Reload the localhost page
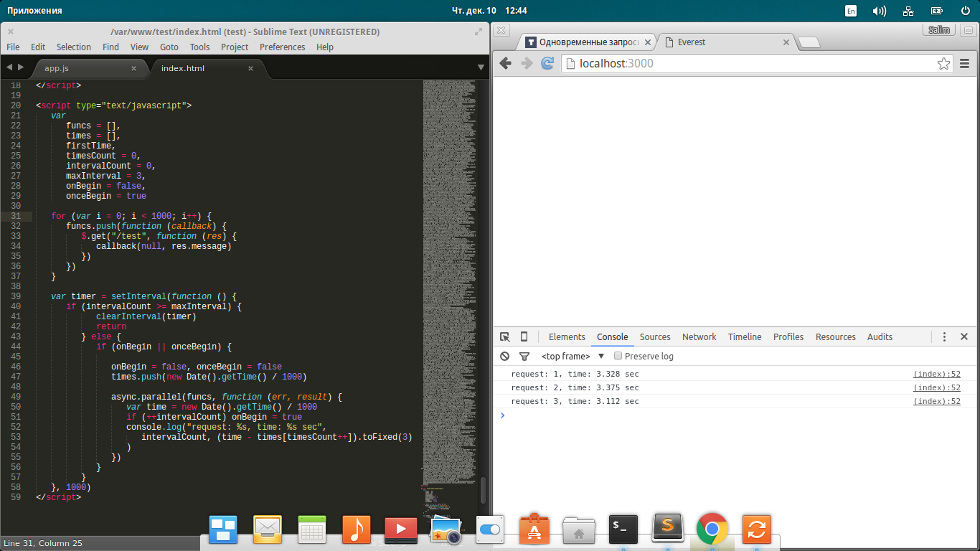Screen dimensions: 980x551 pyautogui.click(x=547, y=63)
